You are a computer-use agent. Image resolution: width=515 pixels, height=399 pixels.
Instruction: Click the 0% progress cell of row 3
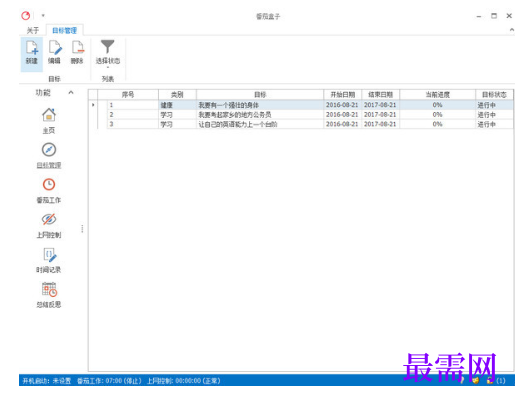click(437, 124)
